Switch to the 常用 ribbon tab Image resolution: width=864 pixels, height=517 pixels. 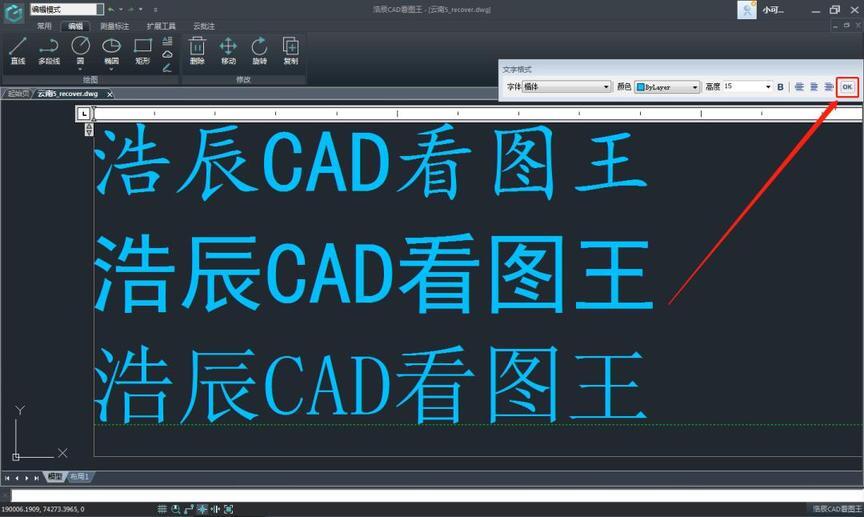coord(44,26)
